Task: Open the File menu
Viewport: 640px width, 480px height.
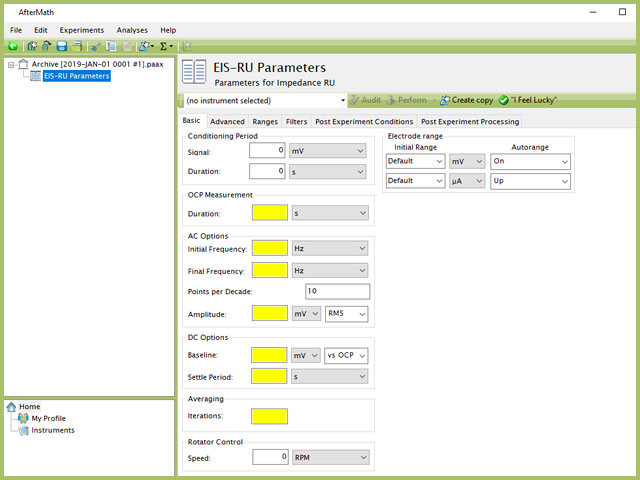Action: click(16, 30)
